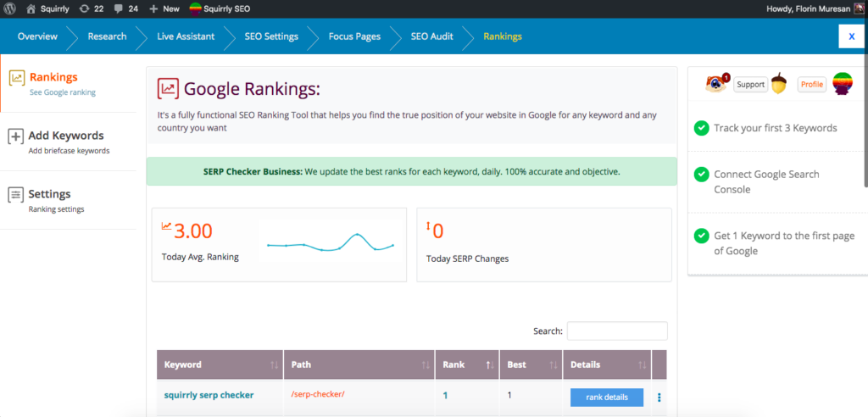The height and width of the screenshot is (417, 868).
Task: Click the acorn icon beside Support
Action: pos(780,84)
